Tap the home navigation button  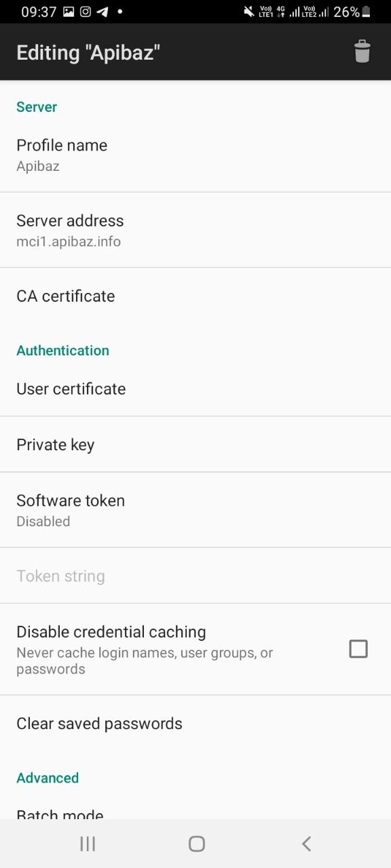coord(197,844)
